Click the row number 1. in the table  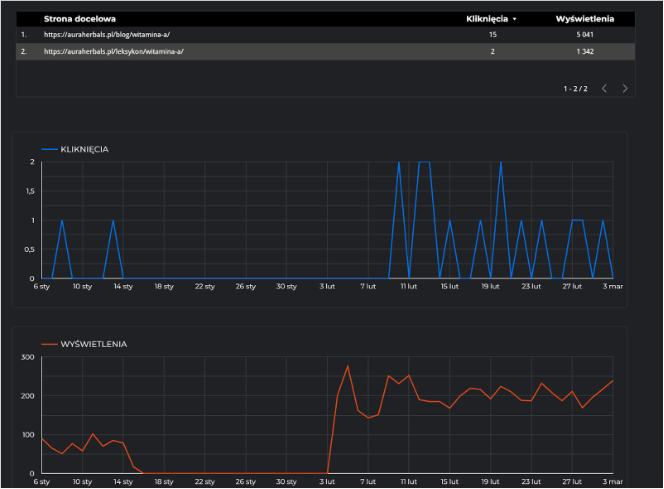(24, 35)
